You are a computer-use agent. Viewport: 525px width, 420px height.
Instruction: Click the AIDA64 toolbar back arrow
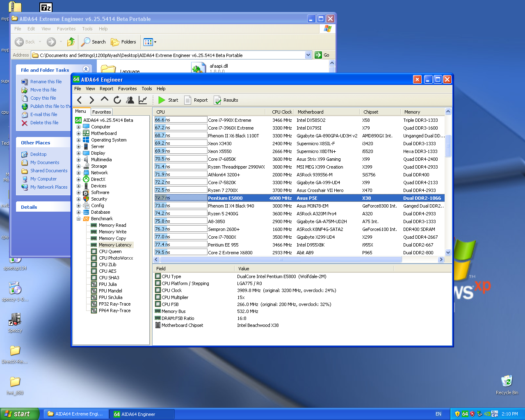point(80,100)
